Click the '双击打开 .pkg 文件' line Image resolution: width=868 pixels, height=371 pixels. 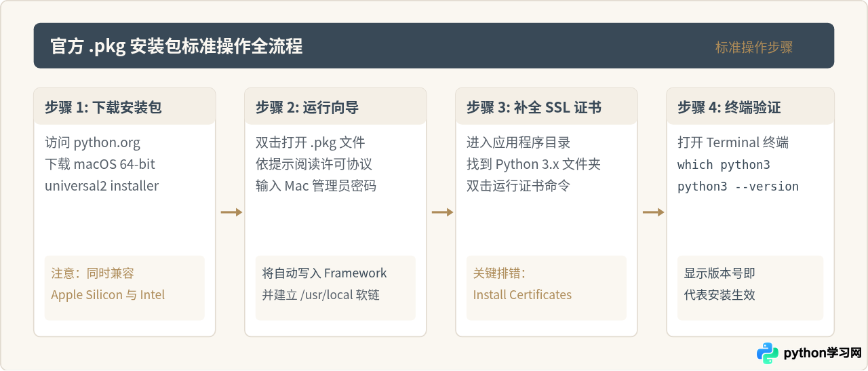point(311,142)
